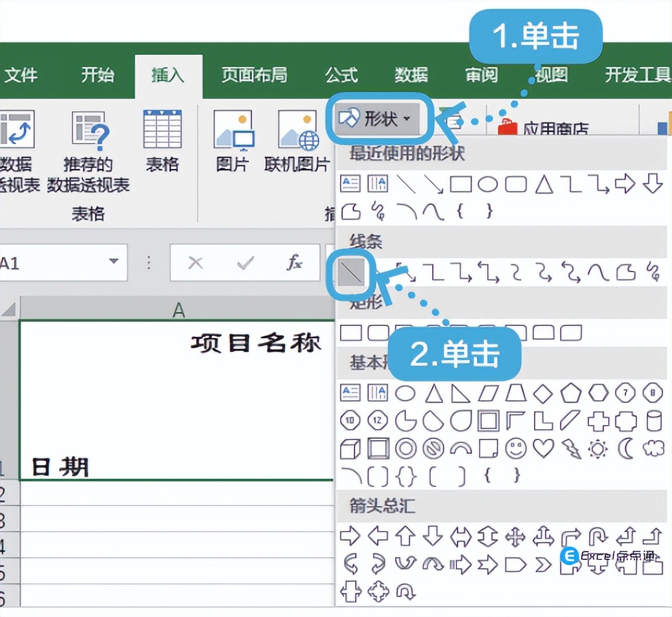Select the smiley face shape in 基本形状

515,447
